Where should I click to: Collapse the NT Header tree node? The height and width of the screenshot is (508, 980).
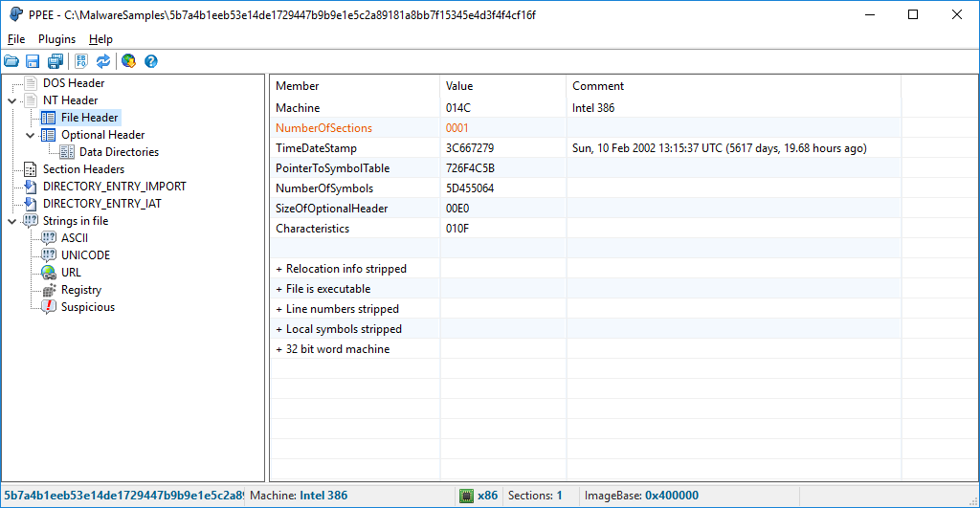(11, 100)
